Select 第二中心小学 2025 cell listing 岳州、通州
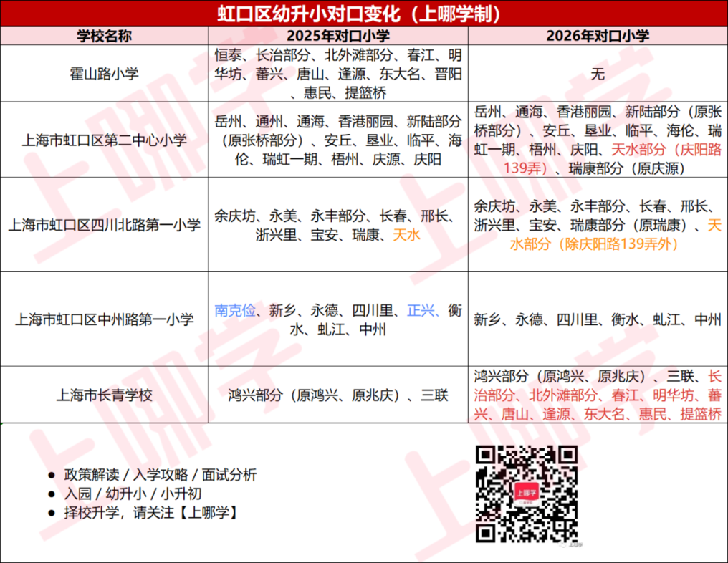 point(338,140)
